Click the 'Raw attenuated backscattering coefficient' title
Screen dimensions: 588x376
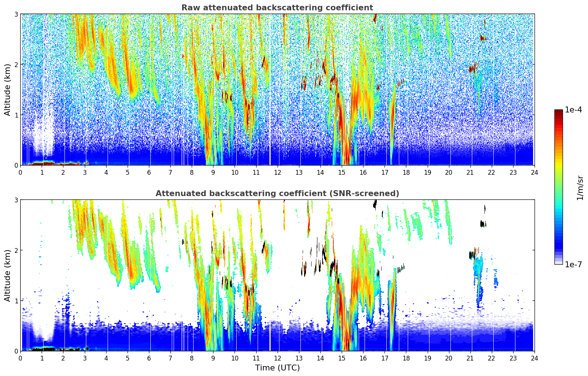[277, 8]
